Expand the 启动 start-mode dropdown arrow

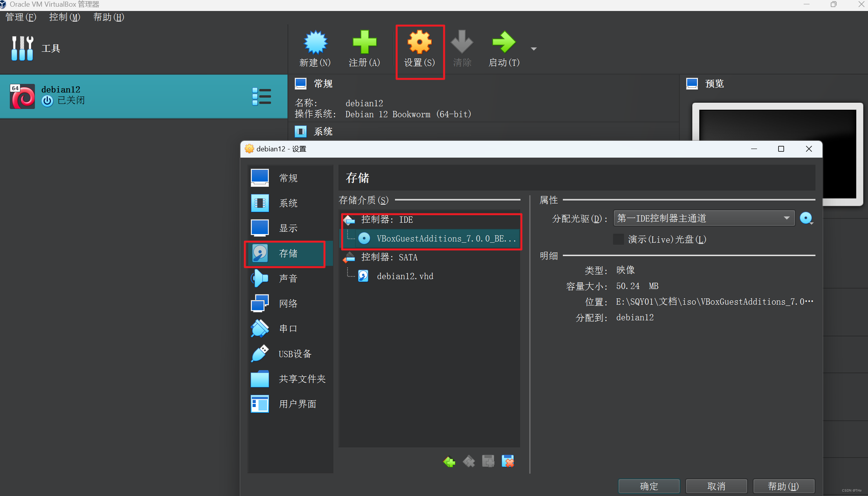pyautogui.click(x=533, y=49)
